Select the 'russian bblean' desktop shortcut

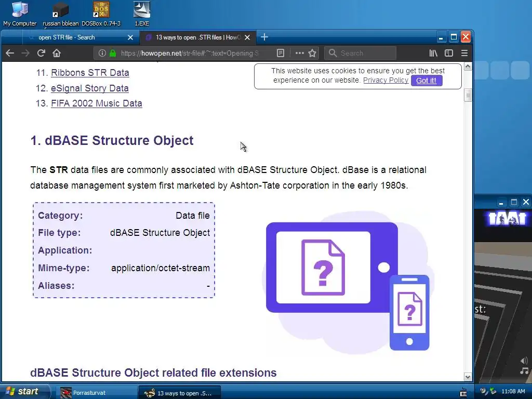coord(60,14)
